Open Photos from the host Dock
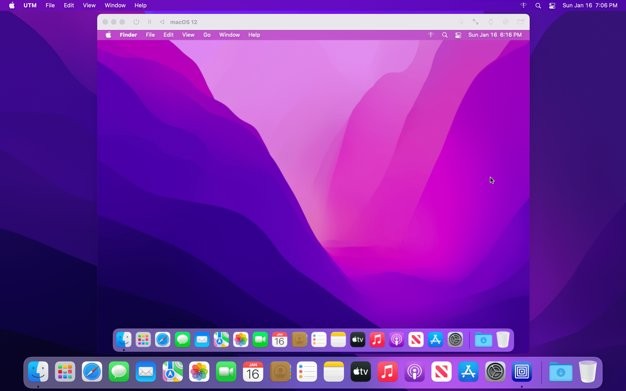The width and height of the screenshot is (626, 391). [199, 372]
